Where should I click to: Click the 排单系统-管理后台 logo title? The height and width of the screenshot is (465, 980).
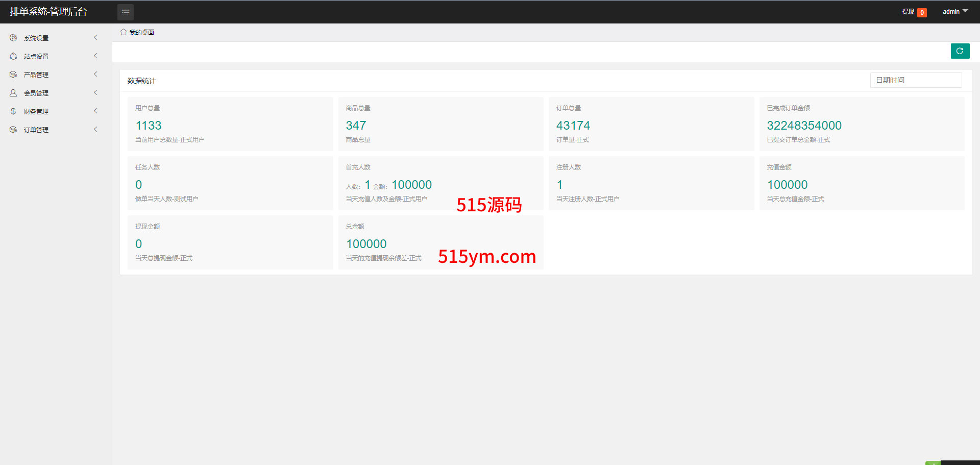(48, 12)
